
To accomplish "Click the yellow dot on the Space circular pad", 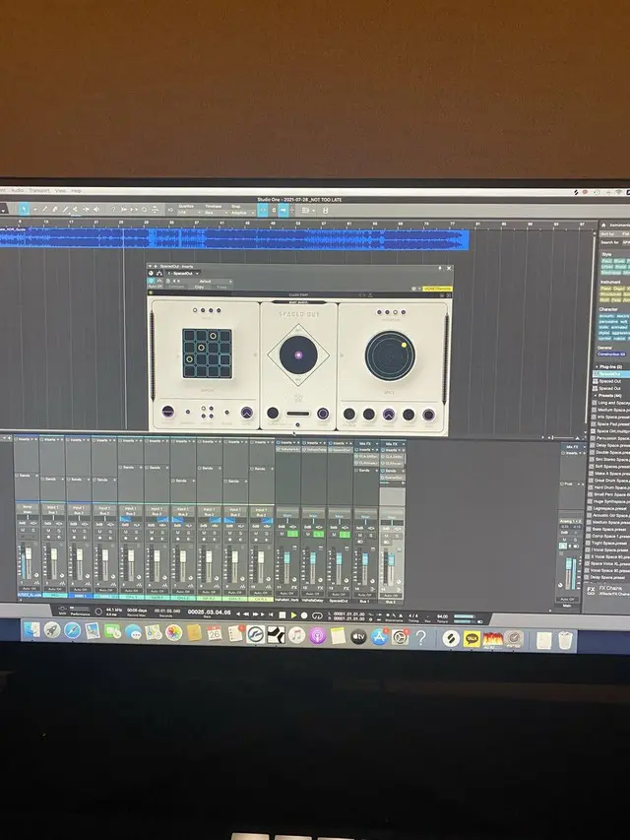I will tap(404, 345).
